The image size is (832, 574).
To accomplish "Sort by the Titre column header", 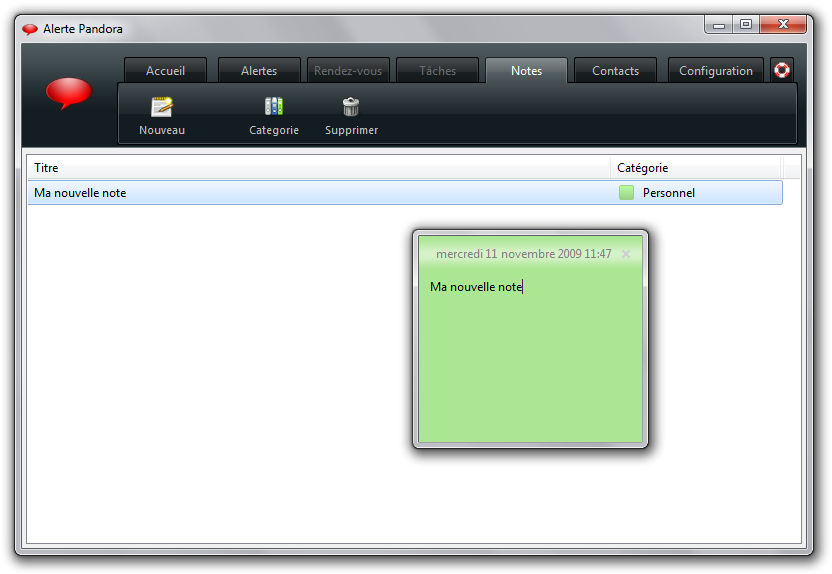I will (x=319, y=168).
